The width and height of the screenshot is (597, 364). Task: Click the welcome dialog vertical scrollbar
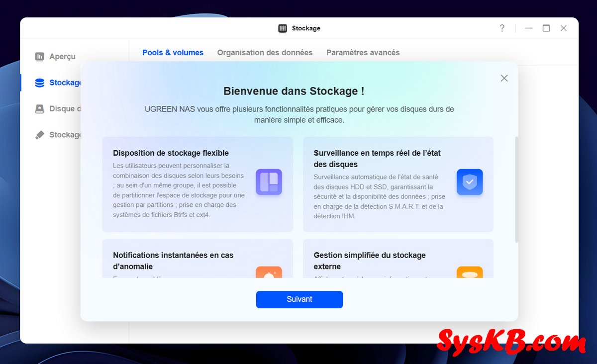[516, 189]
